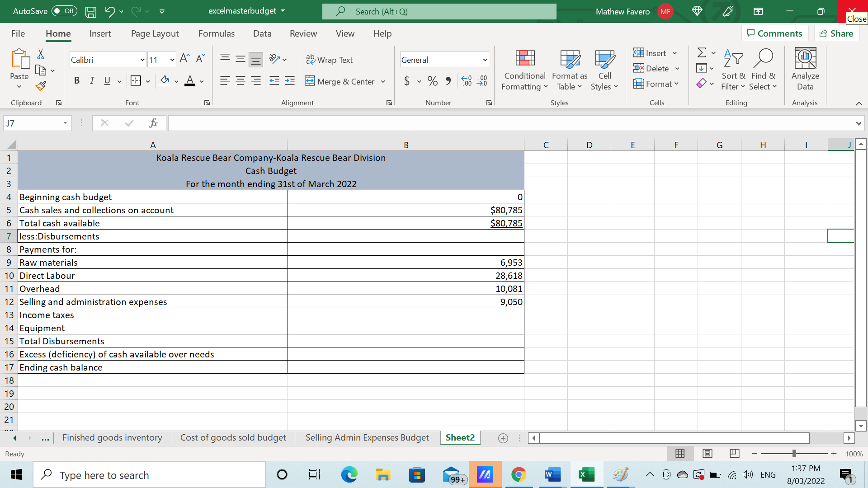Switch to the Insert ribbon tab
This screenshot has width=868, height=488.
click(x=100, y=33)
